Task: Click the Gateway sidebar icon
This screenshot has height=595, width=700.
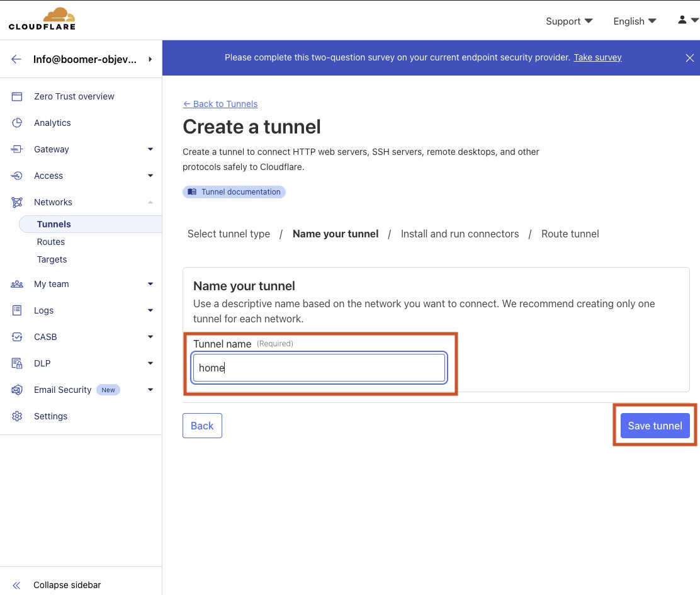Action: pyautogui.click(x=17, y=149)
